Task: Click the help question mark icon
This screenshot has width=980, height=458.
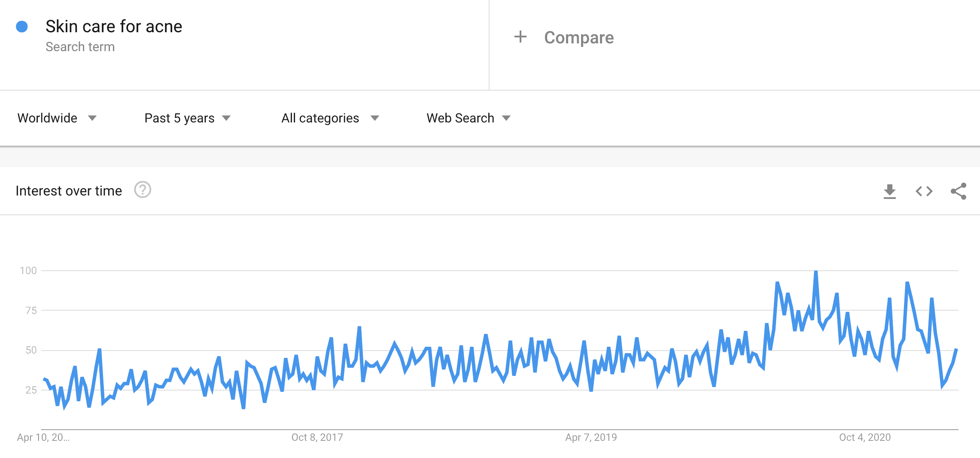Action: (x=143, y=190)
